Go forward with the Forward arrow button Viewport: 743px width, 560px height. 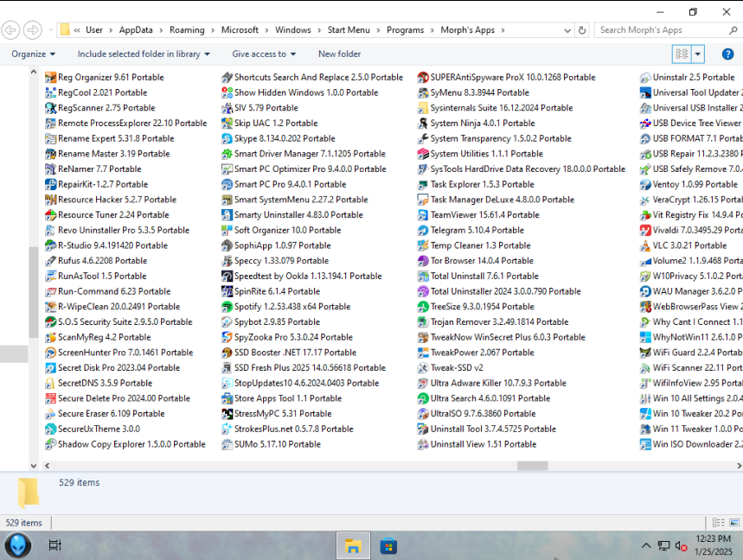click(x=33, y=30)
